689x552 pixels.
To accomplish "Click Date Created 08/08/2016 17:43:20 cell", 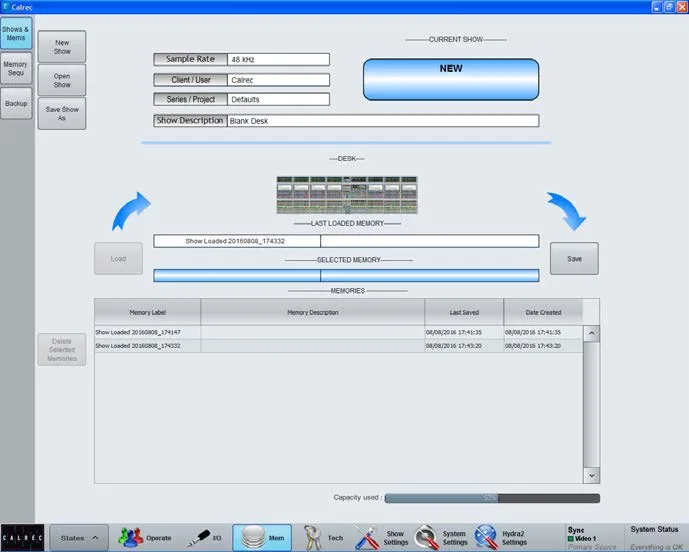I will pyautogui.click(x=543, y=346).
